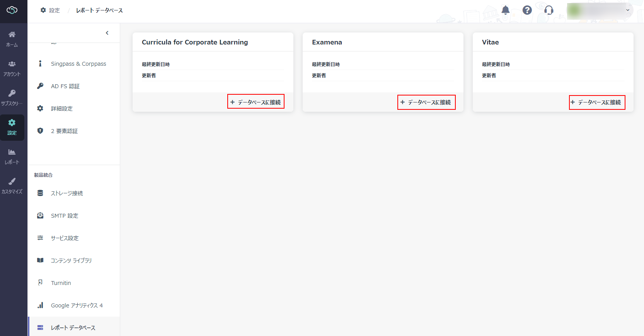Open アカウント section icon

point(12,64)
